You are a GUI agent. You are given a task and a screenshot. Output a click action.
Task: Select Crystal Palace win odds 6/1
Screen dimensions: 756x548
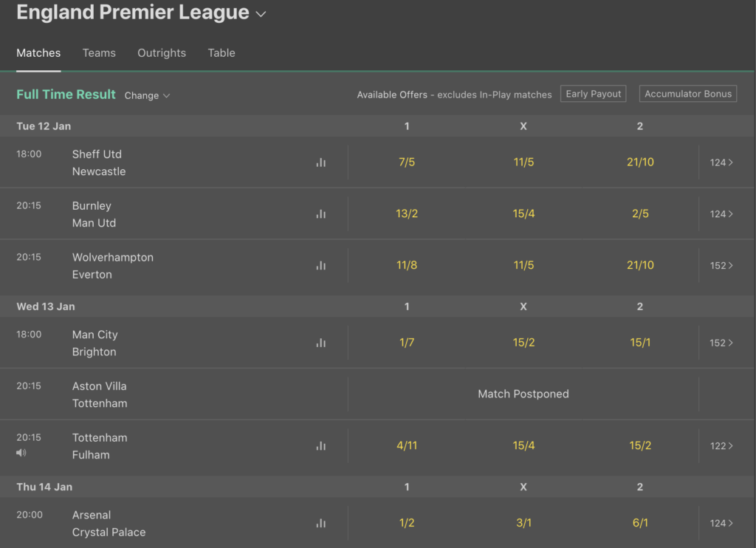pos(640,523)
